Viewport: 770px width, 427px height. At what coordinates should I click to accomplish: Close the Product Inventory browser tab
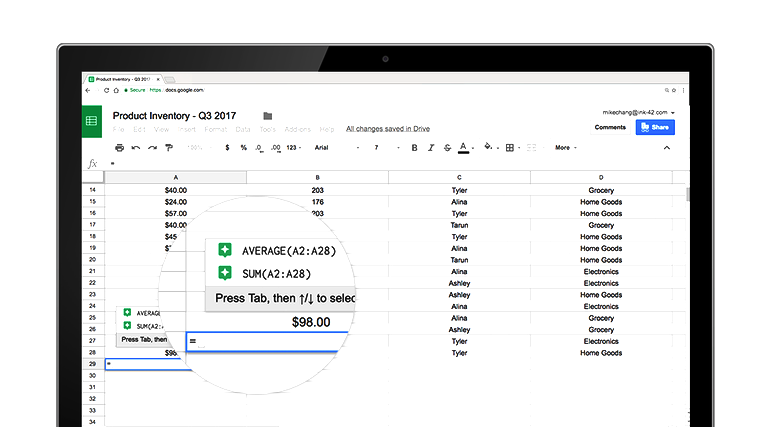(158, 79)
